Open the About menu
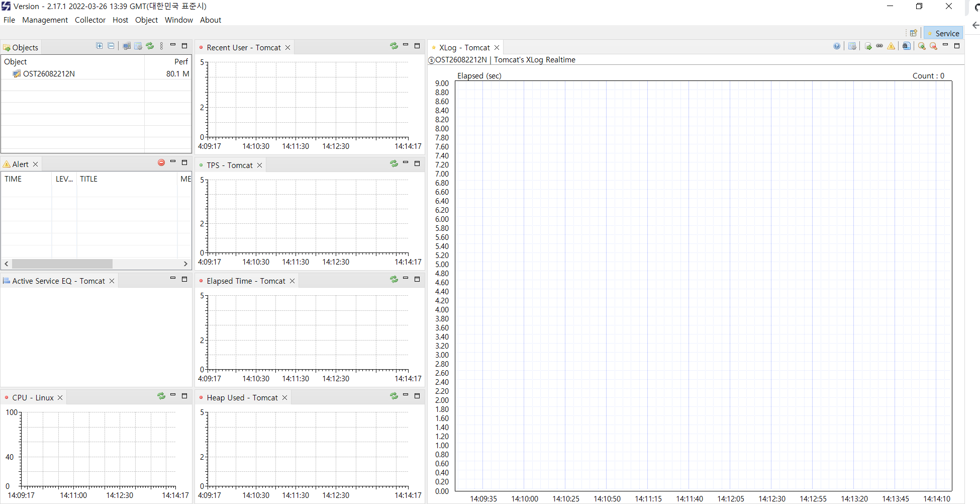 click(x=211, y=20)
